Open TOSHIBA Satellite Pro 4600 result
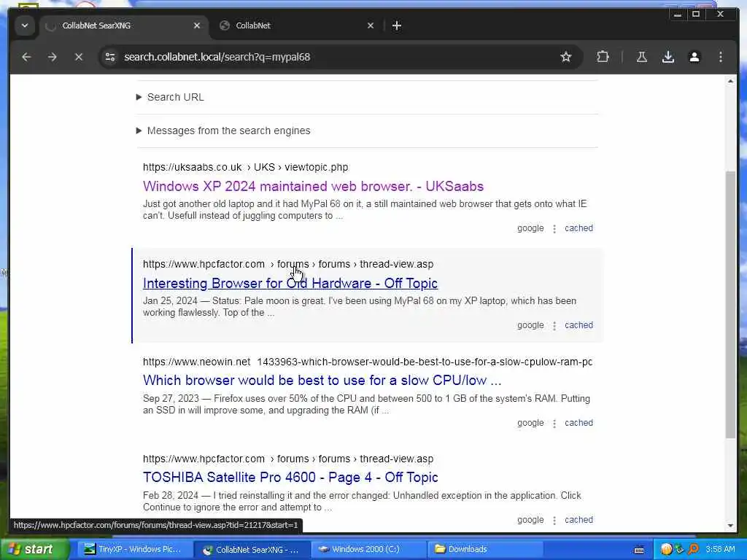 pyautogui.click(x=290, y=478)
